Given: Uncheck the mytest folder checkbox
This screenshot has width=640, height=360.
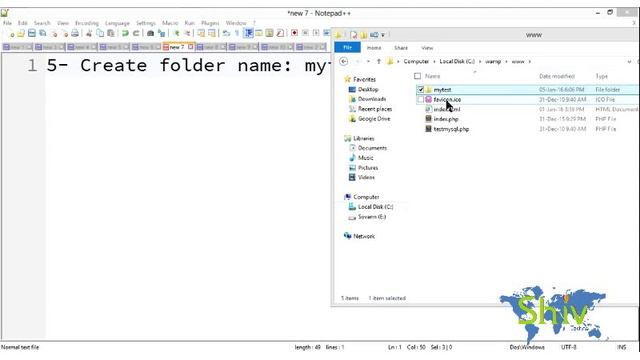Looking at the screenshot, I should point(420,89).
